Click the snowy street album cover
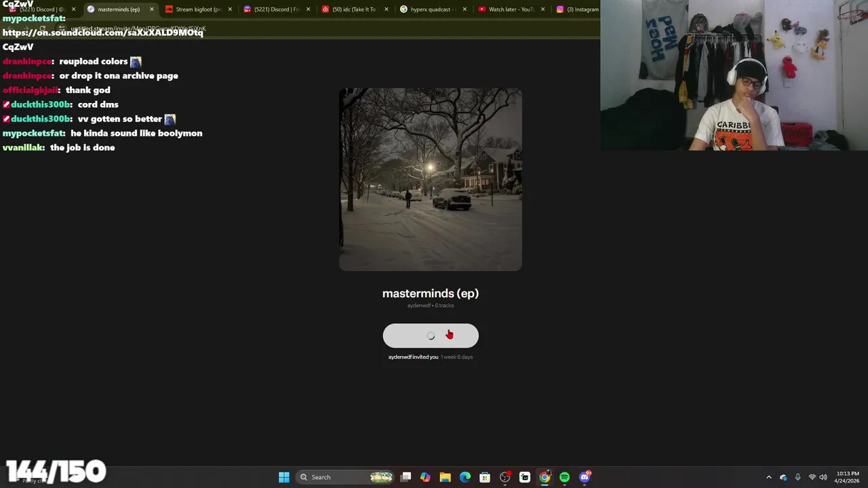This screenshot has width=868, height=488. (x=431, y=180)
